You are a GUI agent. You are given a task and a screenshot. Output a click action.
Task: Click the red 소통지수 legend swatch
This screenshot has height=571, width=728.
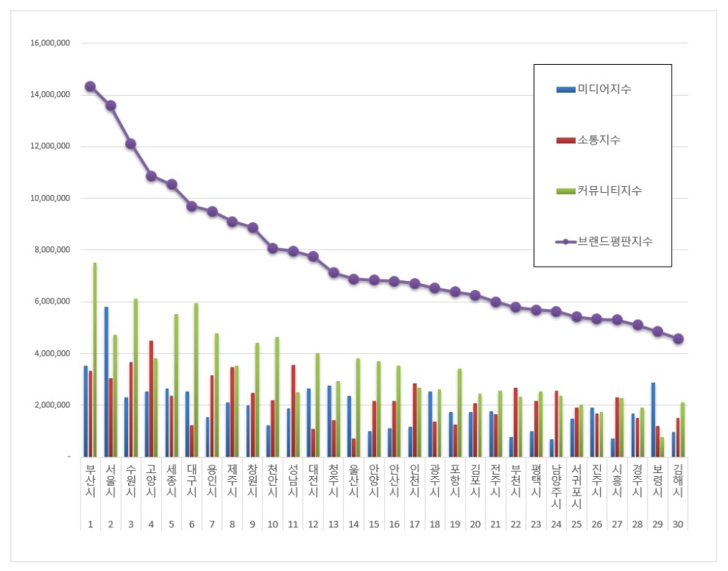[565, 140]
